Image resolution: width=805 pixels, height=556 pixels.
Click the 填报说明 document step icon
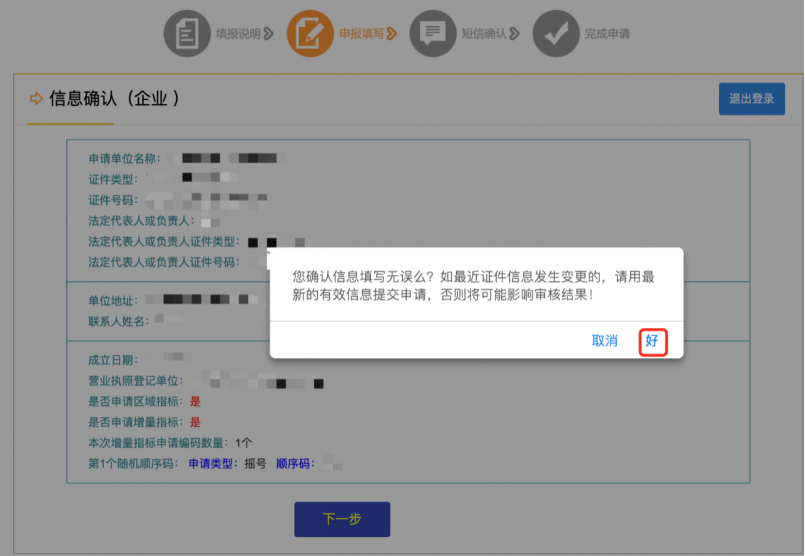187,33
